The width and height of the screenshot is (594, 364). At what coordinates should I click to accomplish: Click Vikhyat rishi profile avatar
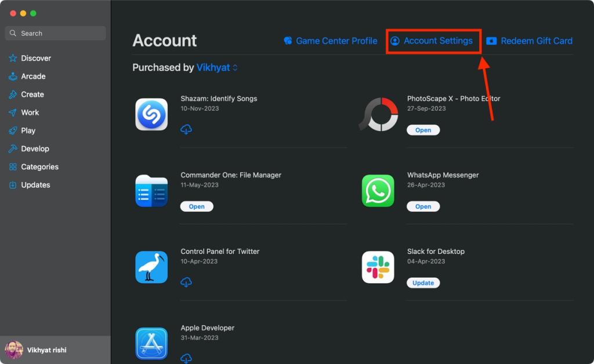click(x=14, y=350)
